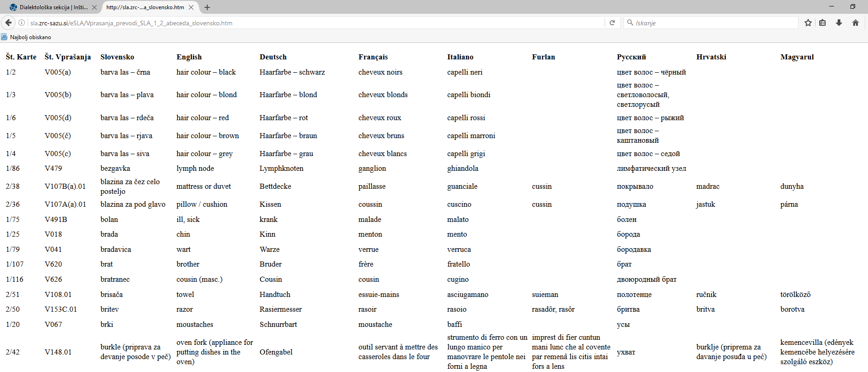The width and height of the screenshot is (868, 372).
Task: Select the English column header
Action: [189, 57]
